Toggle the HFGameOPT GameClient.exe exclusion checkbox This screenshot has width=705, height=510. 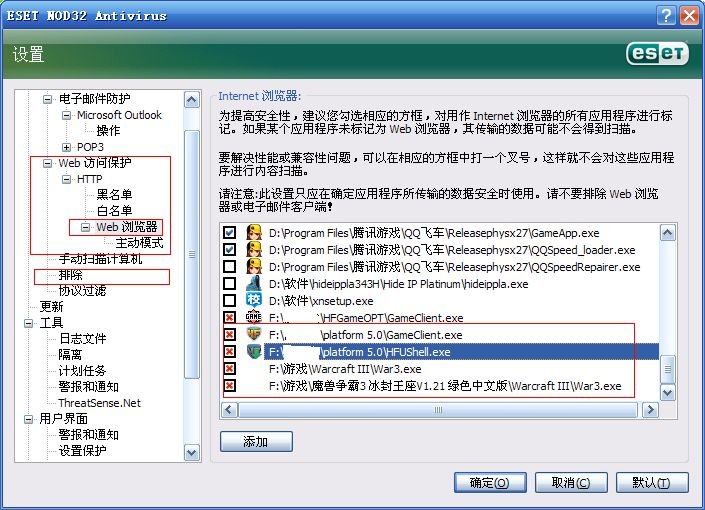[229, 318]
